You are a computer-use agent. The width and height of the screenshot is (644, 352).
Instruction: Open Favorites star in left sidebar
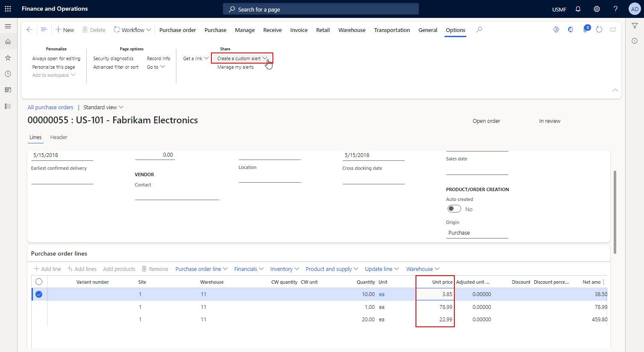[x=8, y=58]
